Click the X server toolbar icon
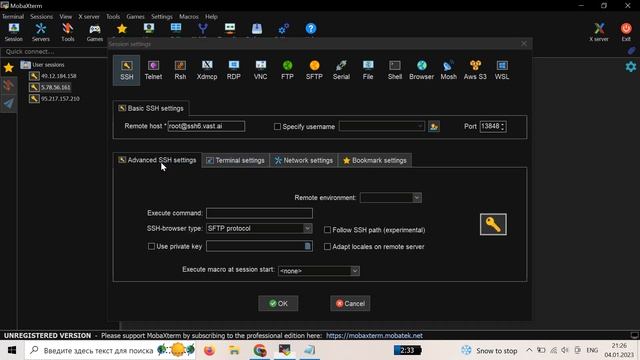The width and height of the screenshot is (640, 360). pyautogui.click(x=599, y=32)
